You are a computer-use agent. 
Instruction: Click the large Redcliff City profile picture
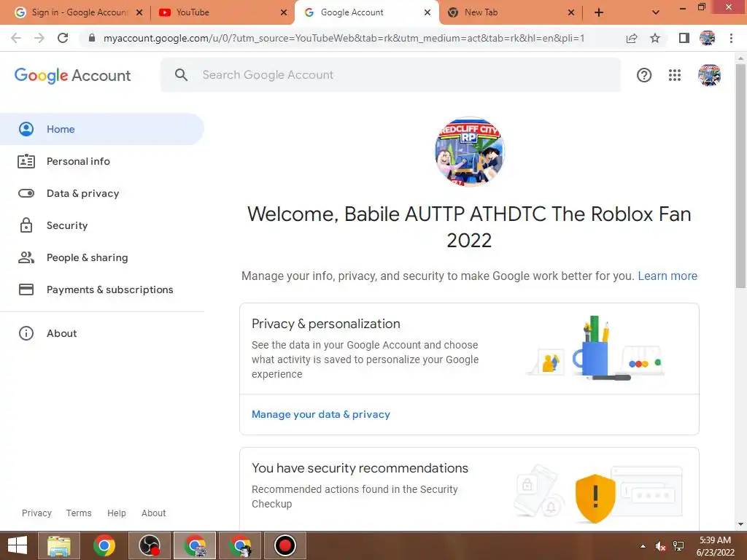(470, 152)
